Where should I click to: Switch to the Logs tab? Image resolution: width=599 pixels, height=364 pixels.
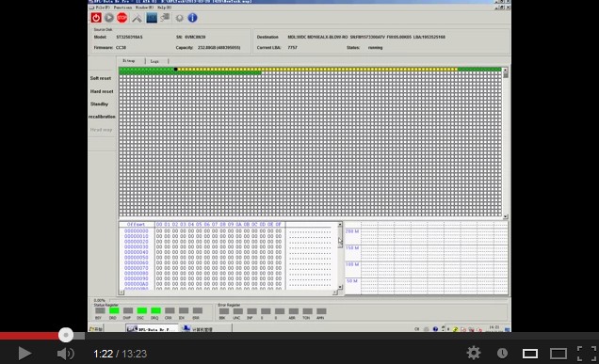point(154,61)
